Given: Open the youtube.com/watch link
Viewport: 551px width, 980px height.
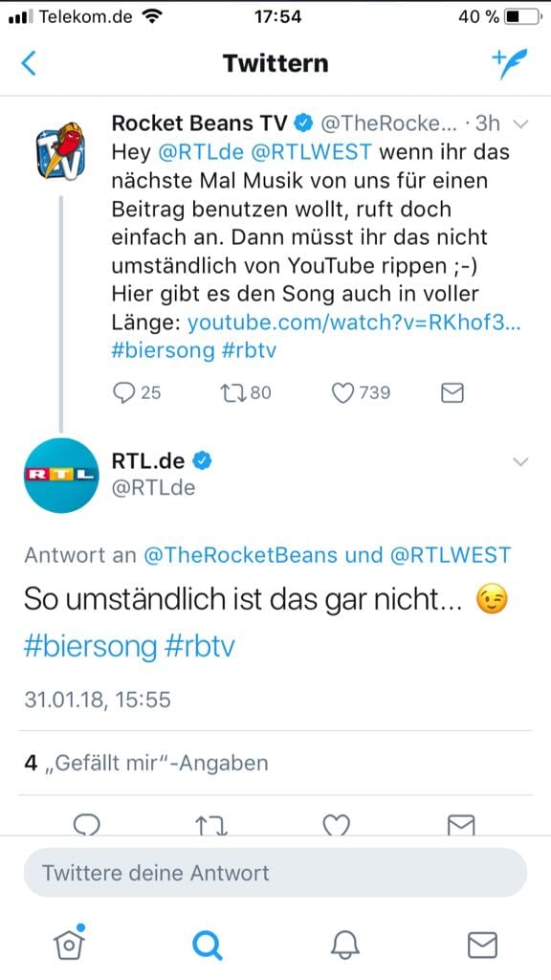Looking at the screenshot, I should 354,323.
